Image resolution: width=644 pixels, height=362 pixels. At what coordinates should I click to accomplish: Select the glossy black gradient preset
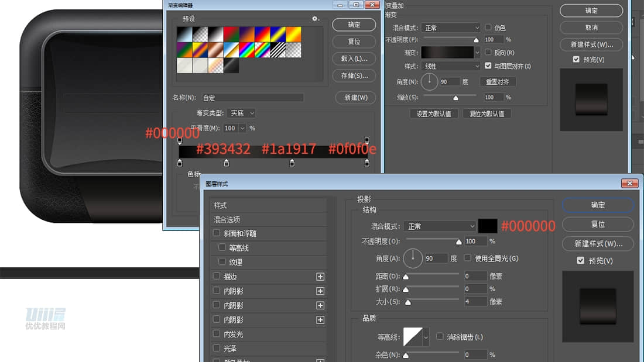(x=231, y=65)
